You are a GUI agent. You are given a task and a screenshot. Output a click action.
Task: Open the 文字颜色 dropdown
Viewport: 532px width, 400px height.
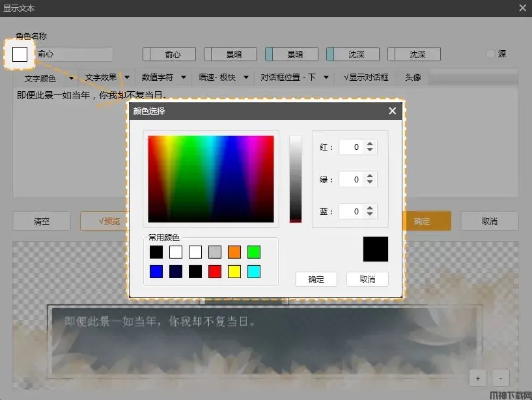tap(46, 78)
